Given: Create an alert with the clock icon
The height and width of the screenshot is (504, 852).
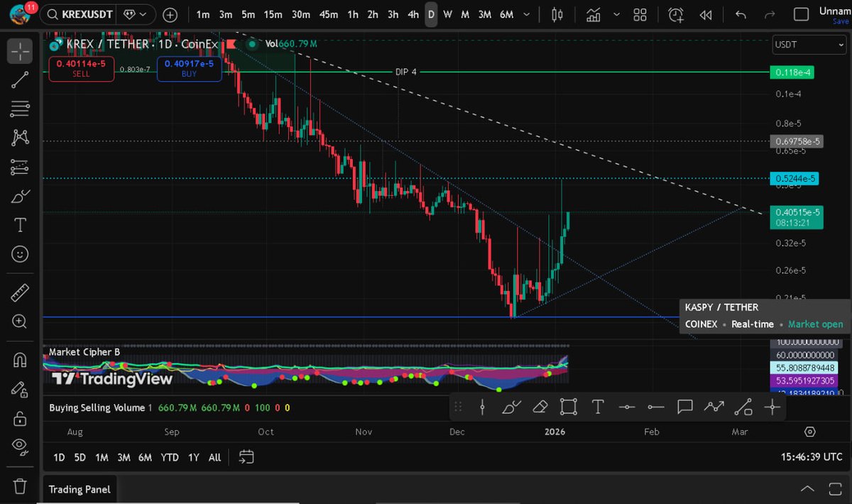Looking at the screenshot, I should (x=676, y=14).
